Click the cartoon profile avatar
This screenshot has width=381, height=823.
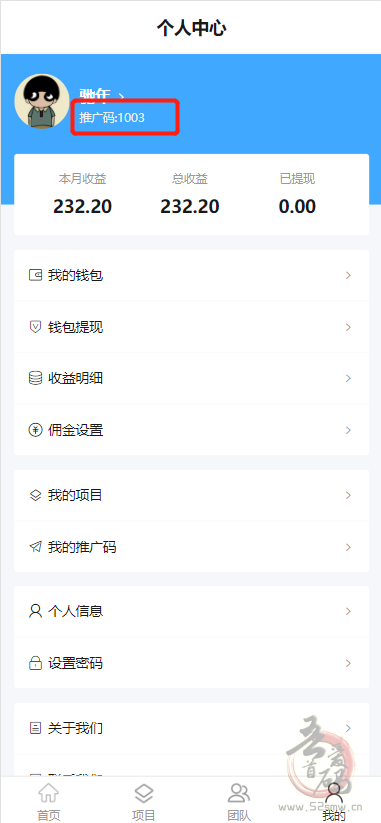41,101
